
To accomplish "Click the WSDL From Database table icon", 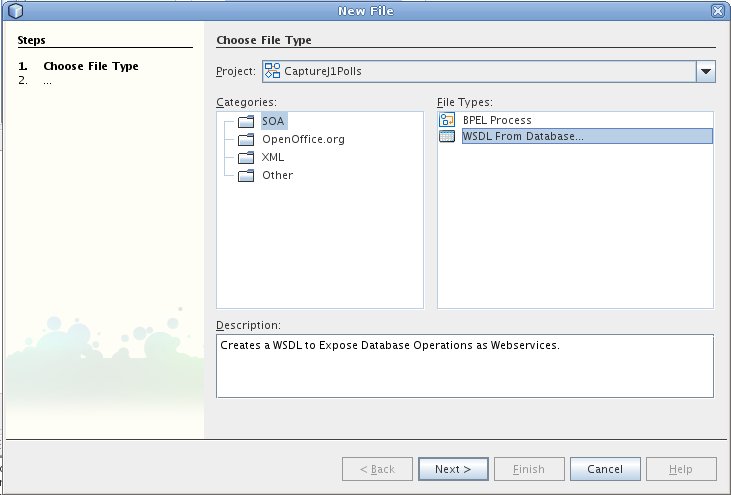I will 447,136.
